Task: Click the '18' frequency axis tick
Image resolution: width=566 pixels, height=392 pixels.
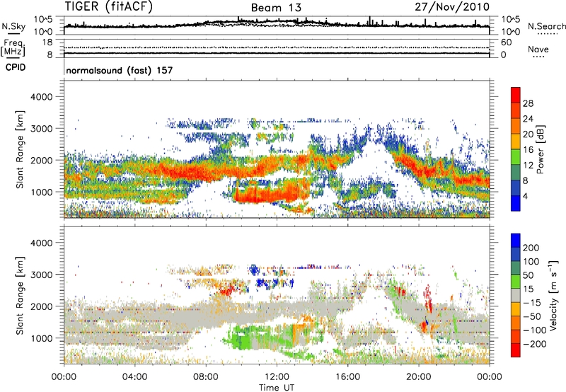Action: pos(47,42)
